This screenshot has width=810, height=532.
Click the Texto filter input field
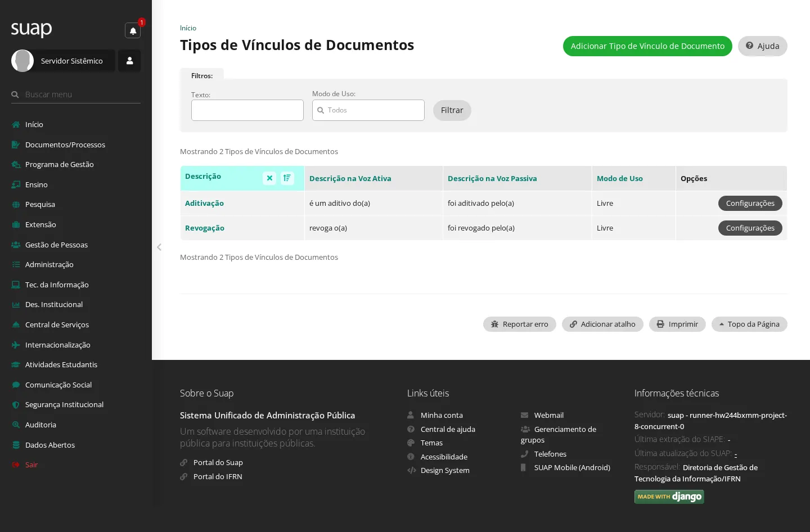(247, 110)
